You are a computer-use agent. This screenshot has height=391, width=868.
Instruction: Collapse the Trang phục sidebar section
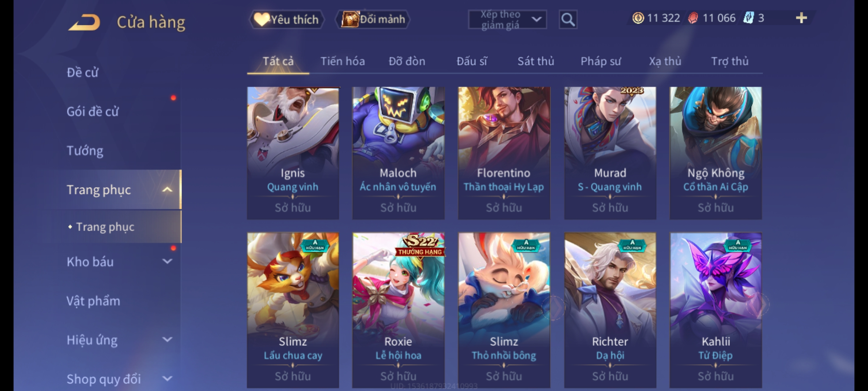pyautogui.click(x=167, y=189)
